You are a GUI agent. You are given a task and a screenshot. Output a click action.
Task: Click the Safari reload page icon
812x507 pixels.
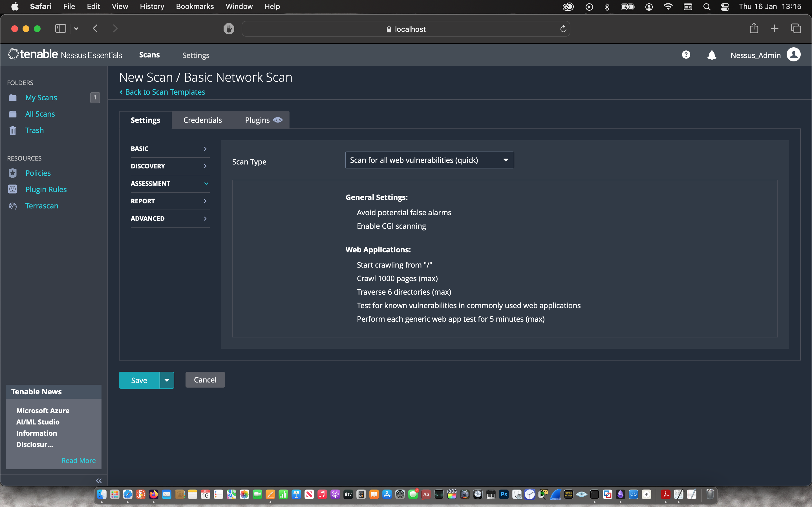pos(563,29)
